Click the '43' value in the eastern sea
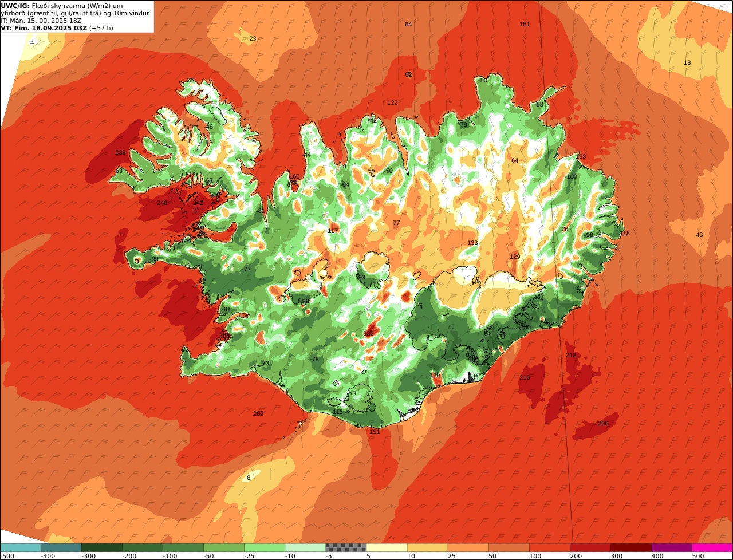 (699, 235)
